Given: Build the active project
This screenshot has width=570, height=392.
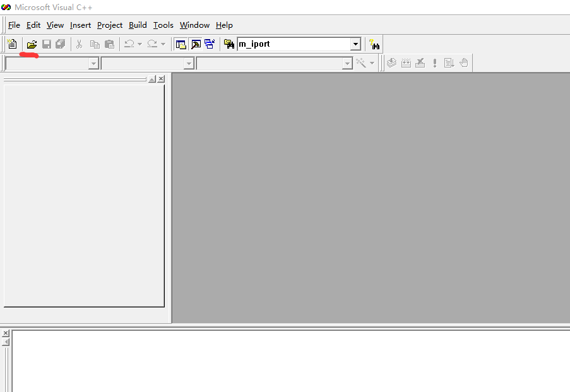Looking at the screenshot, I should [x=405, y=62].
